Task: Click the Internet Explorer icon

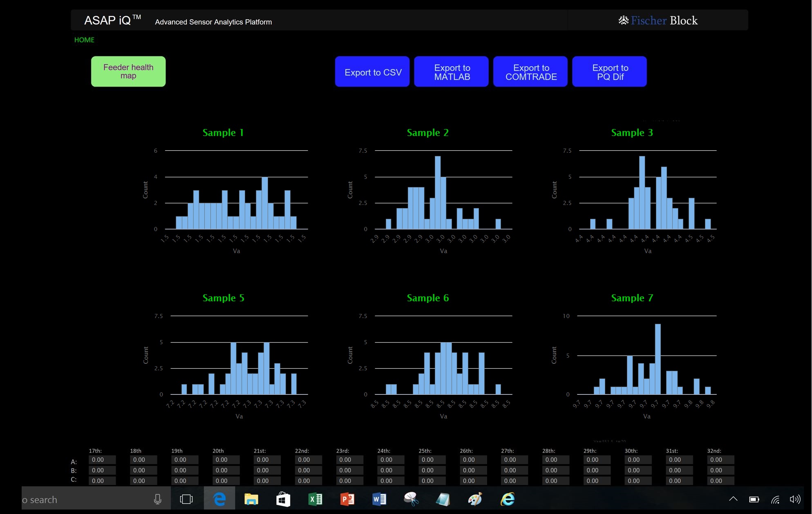Action: [507, 499]
